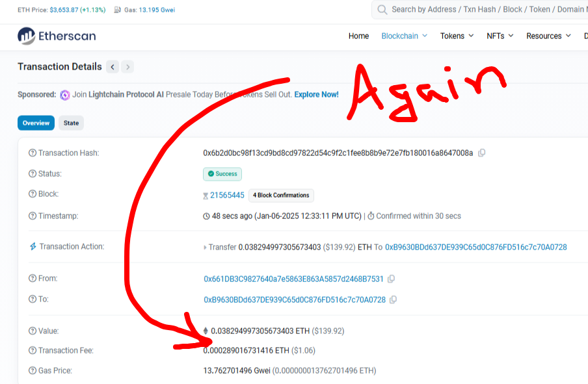Image resolution: width=588 pixels, height=384 pixels.
Task: Click the Gas Price value 13.762701496 Gwei
Action: (237, 370)
